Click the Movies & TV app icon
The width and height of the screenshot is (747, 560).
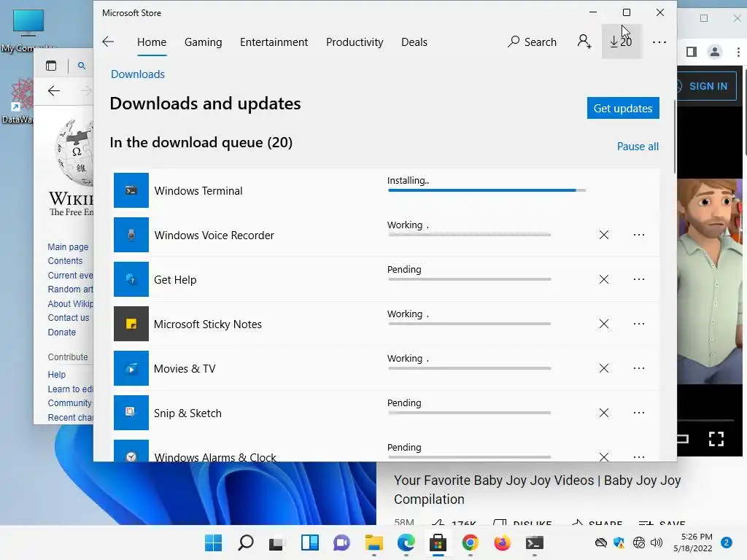pos(131,368)
